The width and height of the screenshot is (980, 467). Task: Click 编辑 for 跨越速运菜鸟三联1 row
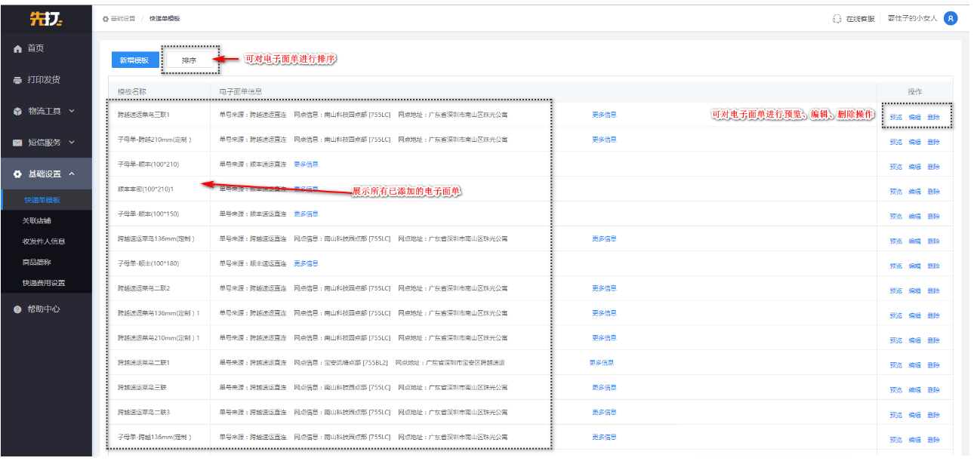pos(914,118)
